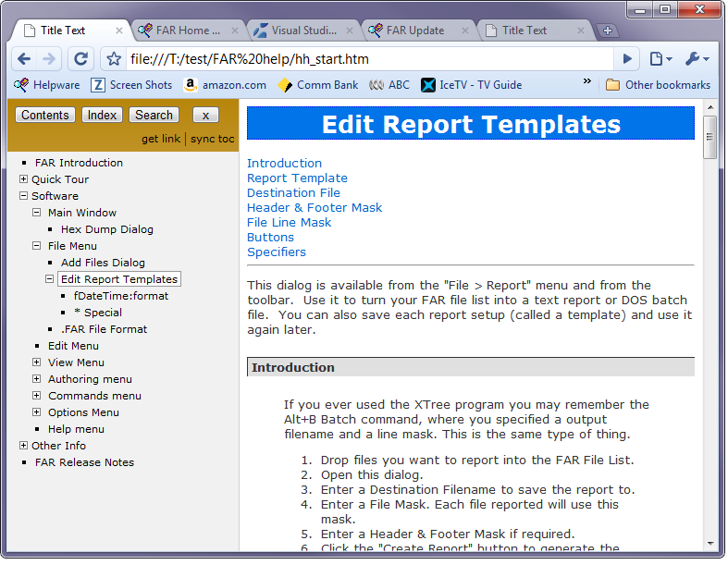The height and width of the screenshot is (565, 728).
Task: Collapse the Software tree node
Action: [x=24, y=196]
